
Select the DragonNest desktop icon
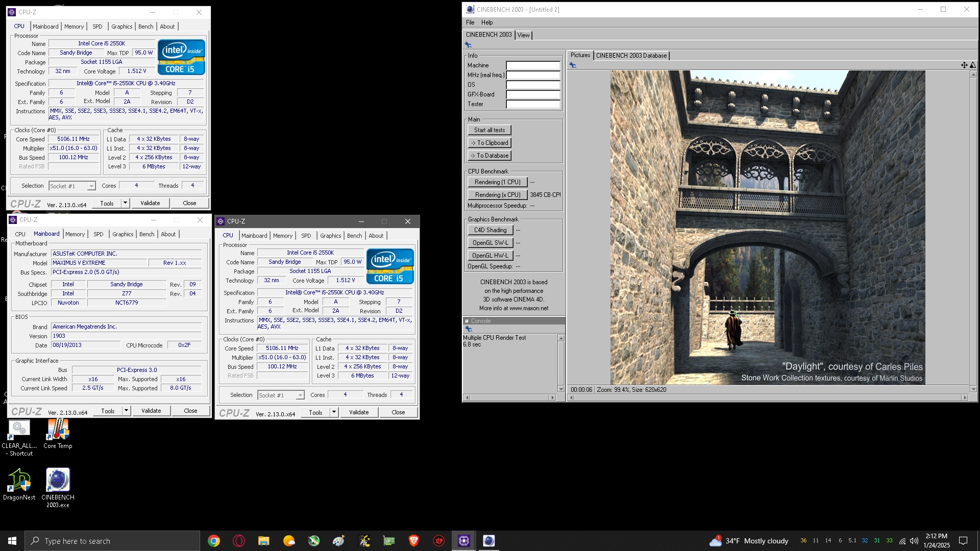[x=19, y=485]
